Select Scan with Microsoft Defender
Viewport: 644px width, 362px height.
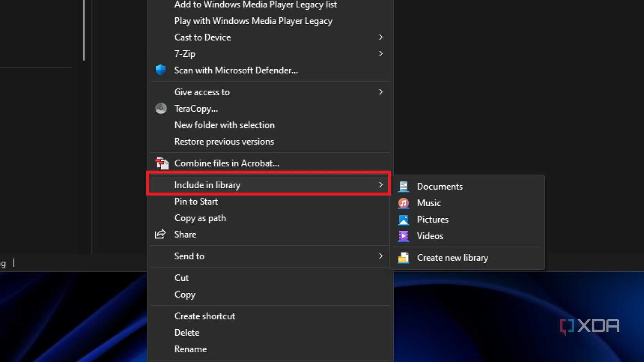(x=270, y=70)
